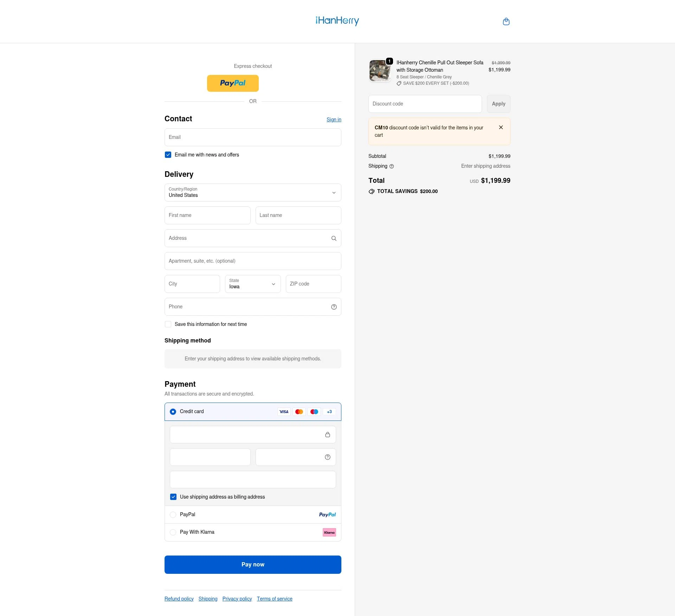Viewport: 675px width, 616px height.
Task: Click the security code help icon
Action: click(x=327, y=457)
